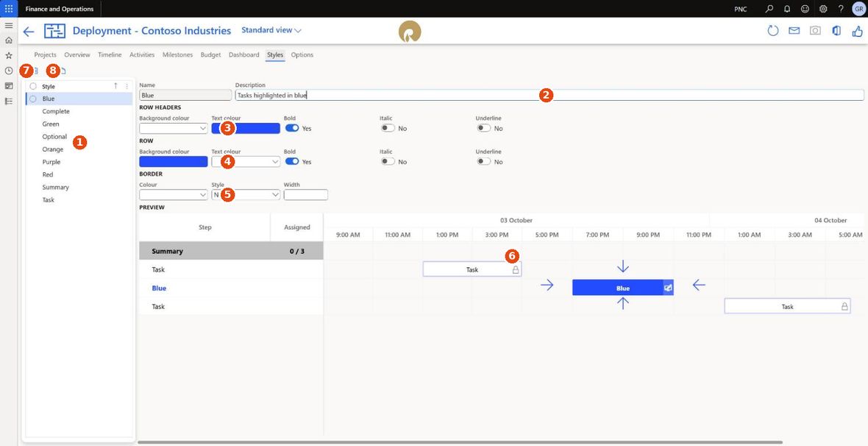Select the Red style in list
The height and width of the screenshot is (446, 868).
[48, 174]
